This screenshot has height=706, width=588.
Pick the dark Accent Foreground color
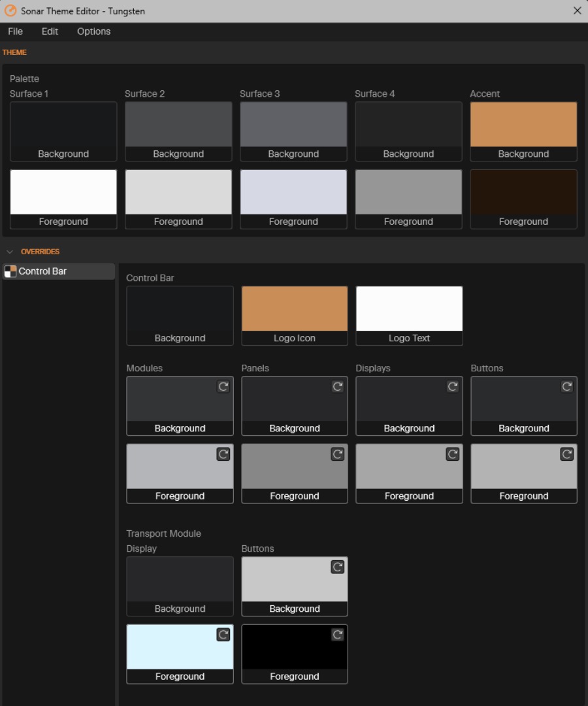524,199
